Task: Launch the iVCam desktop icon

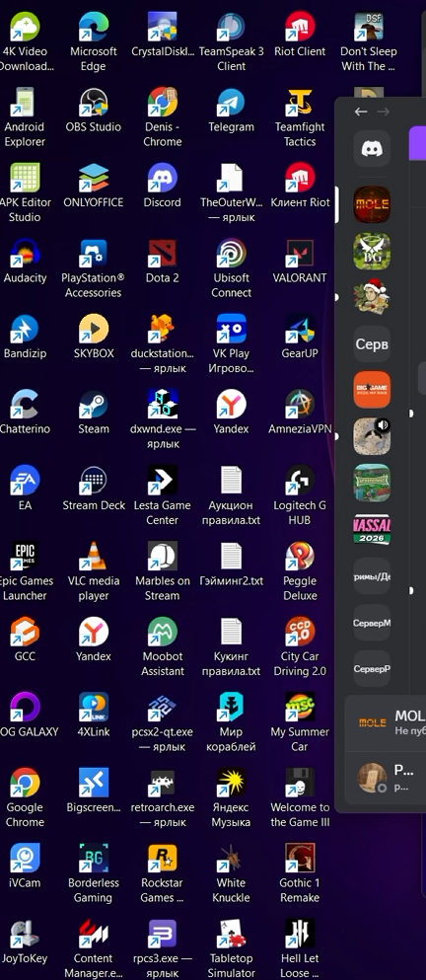Action: tap(25, 860)
